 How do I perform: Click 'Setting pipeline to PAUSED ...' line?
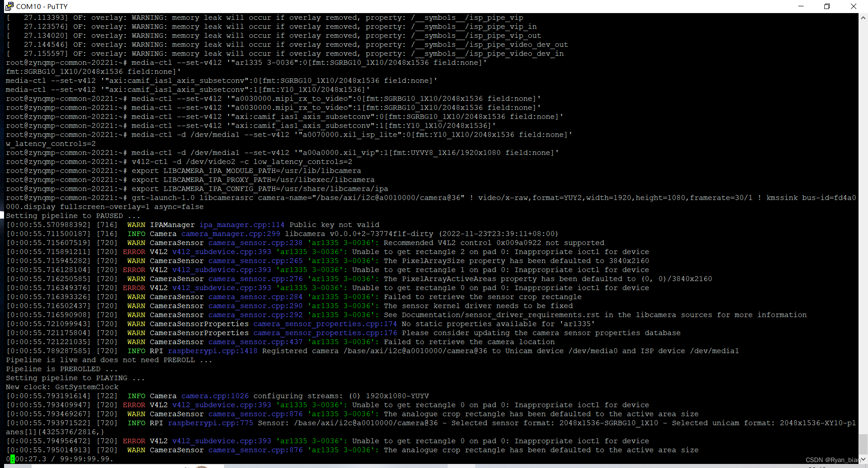point(73,216)
